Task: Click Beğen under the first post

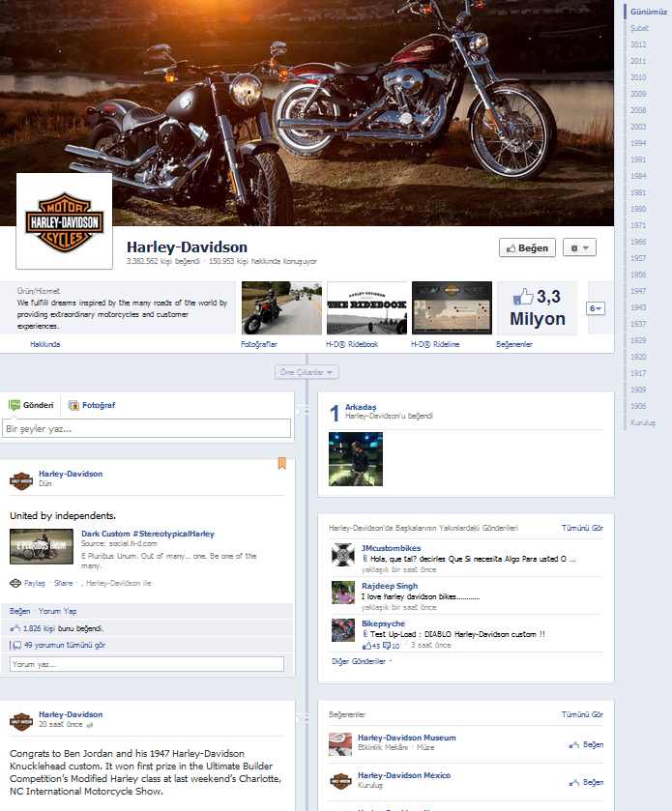Action: pyautogui.click(x=19, y=611)
